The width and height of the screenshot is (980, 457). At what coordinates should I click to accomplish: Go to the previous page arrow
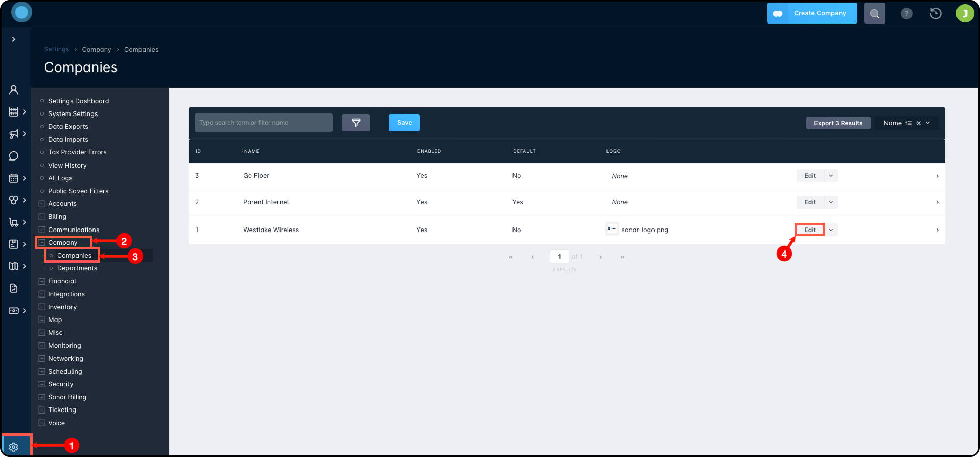533,257
